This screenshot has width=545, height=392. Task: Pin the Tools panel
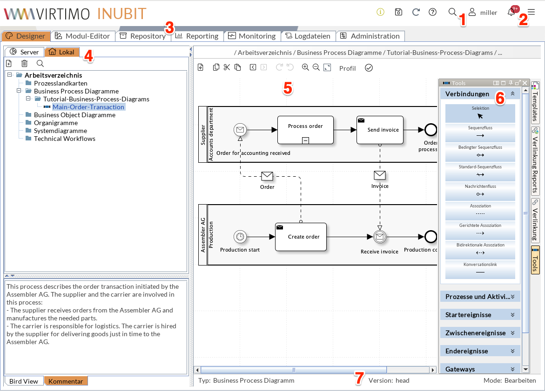point(510,83)
